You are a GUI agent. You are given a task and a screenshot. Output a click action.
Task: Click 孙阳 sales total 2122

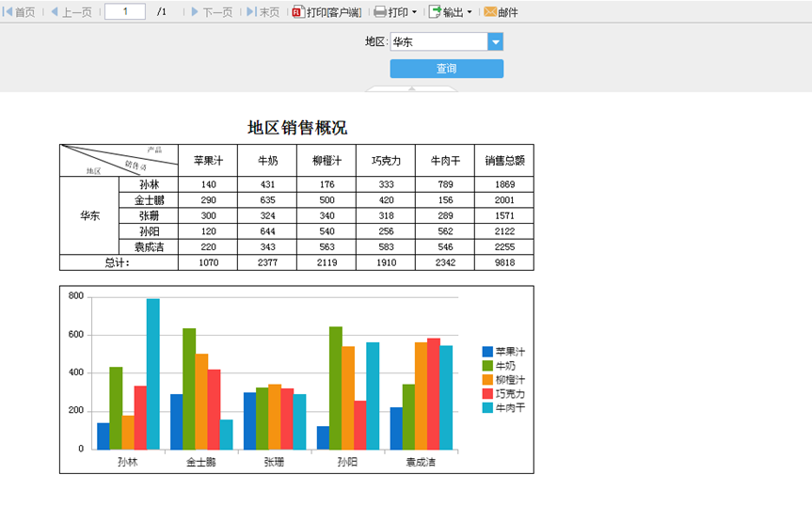(x=504, y=231)
